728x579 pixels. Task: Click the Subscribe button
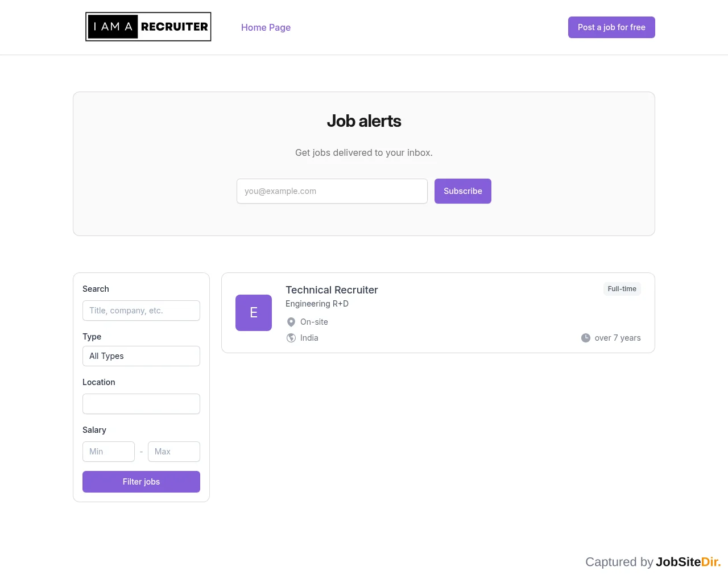[463, 191]
